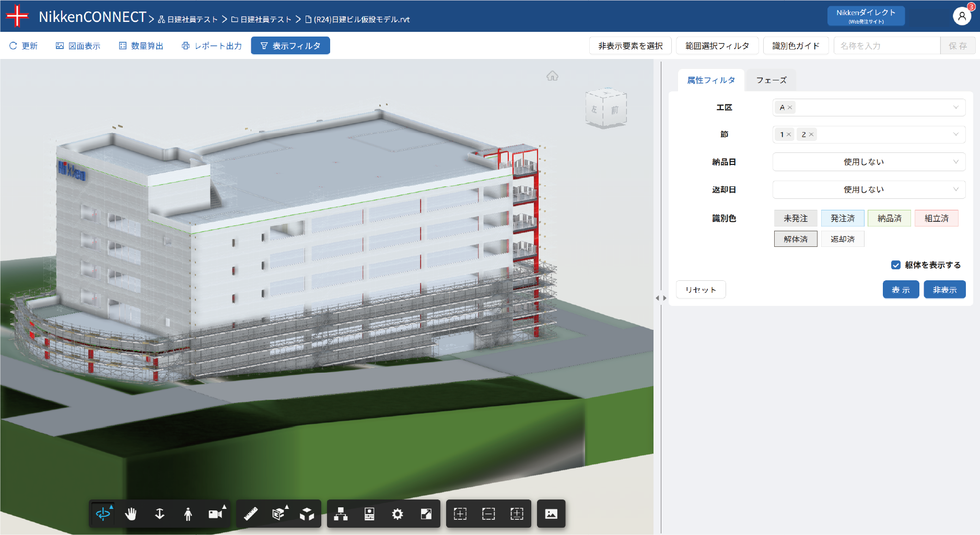Screen dimensions: 980x535
Task: Open viewer Settings gear icon
Action: click(398, 514)
